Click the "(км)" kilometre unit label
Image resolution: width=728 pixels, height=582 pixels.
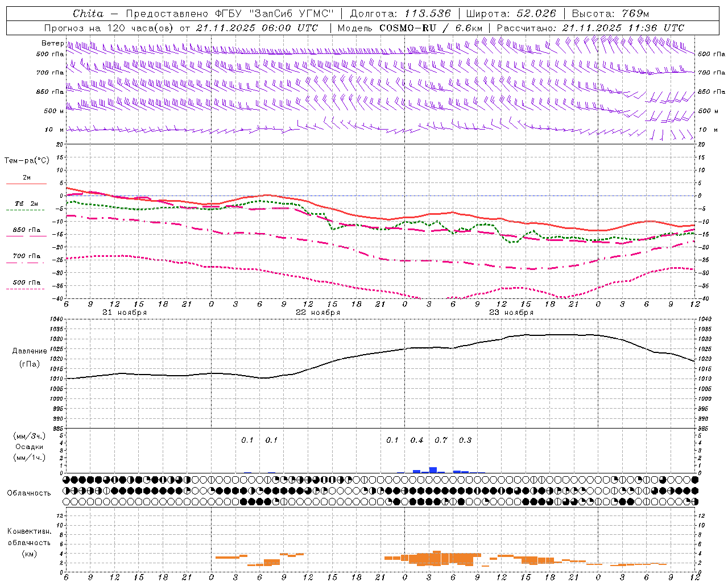pos(29,554)
